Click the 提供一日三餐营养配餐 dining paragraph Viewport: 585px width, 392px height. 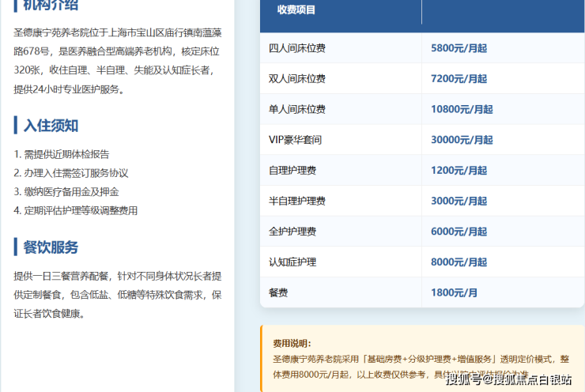tap(118, 295)
